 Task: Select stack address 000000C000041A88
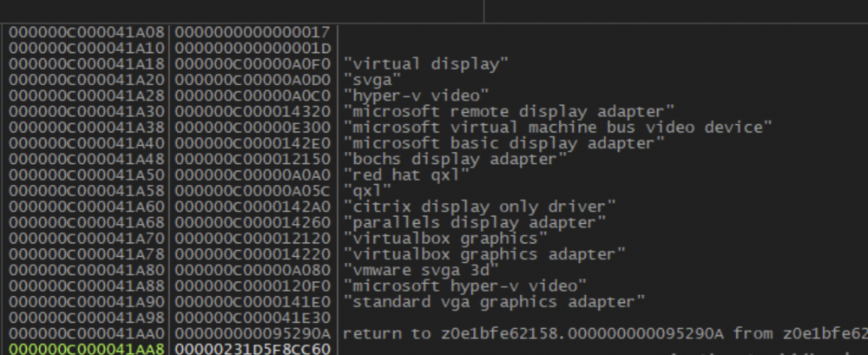point(86,286)
